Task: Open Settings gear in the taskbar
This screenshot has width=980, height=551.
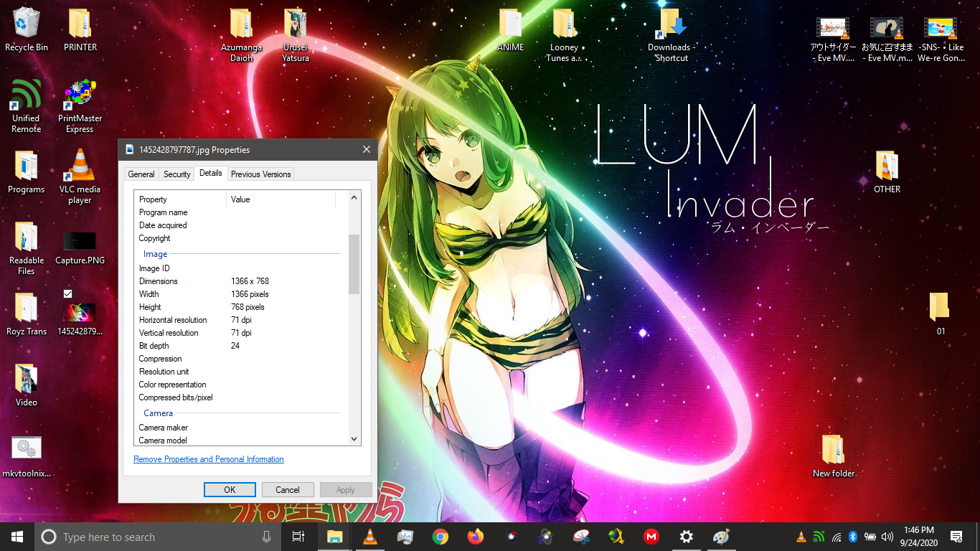Action: (x=687, y=537)
